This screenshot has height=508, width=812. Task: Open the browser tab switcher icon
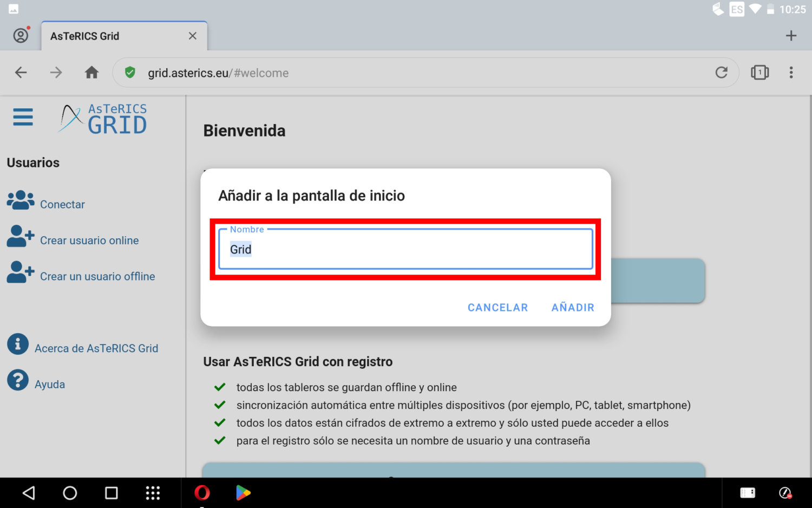(760, 72)
